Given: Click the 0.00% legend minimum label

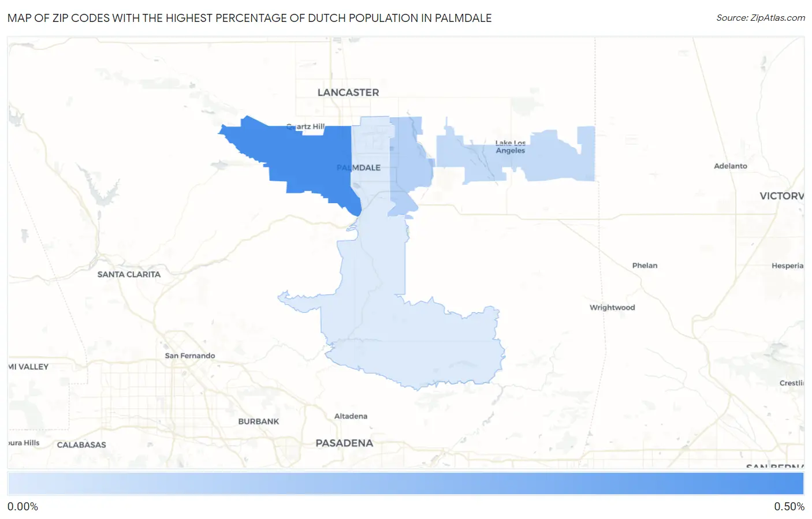Looking at the screenshot, I should [x=23, y=506].
